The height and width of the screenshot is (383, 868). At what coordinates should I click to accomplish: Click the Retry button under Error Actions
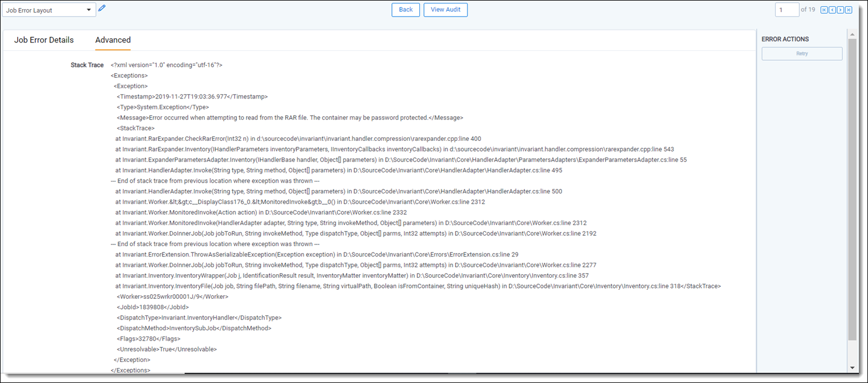pos(802,54)
